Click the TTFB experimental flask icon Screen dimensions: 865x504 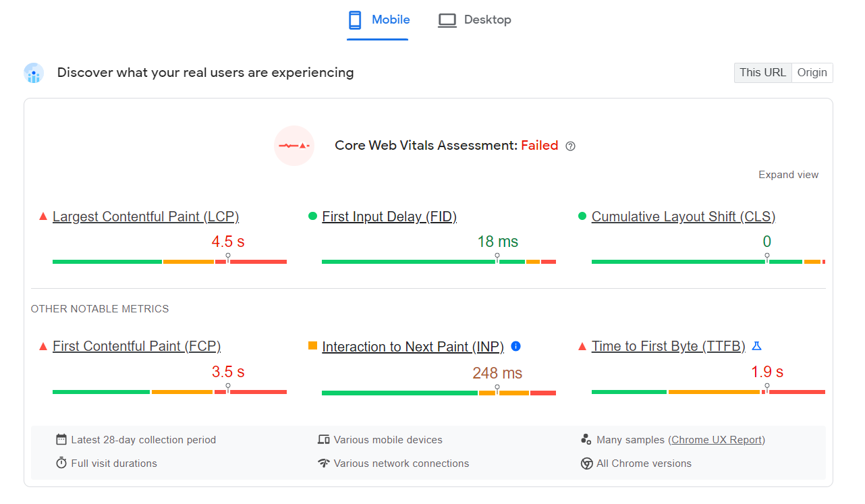click(x=756, y=346)
